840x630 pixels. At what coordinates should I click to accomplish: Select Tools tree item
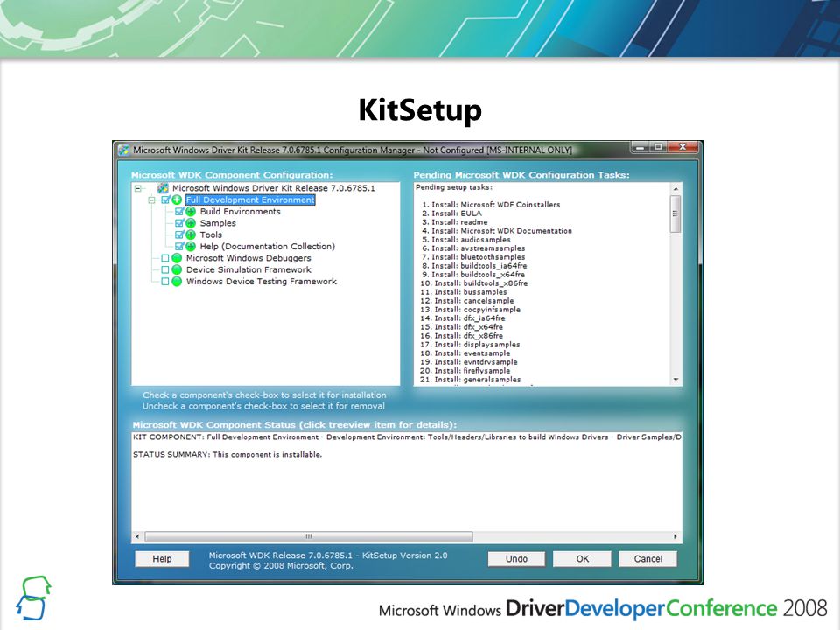211,234
